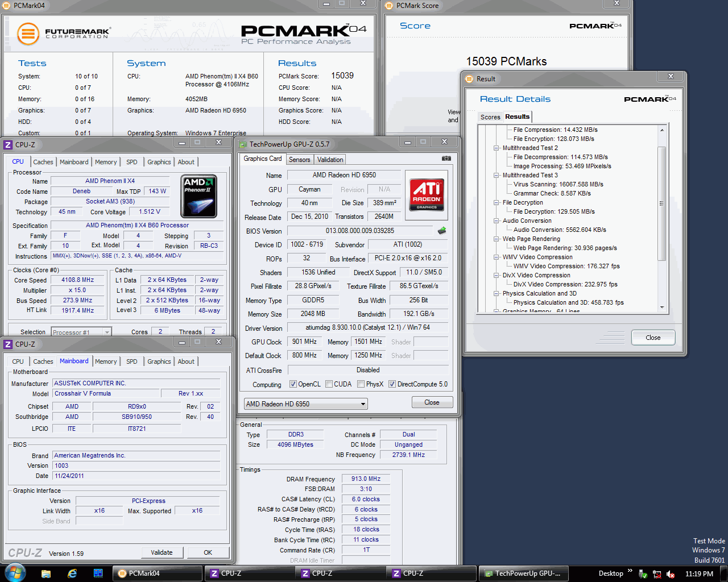
Task: Click the Result dialog title bar icon
Action: point(469,79)
